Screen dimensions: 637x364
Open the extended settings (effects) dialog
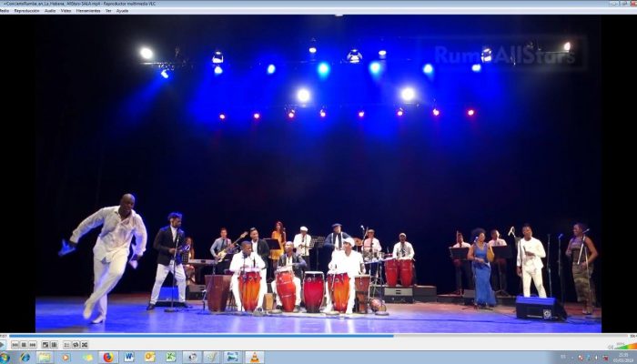click(54, 345)
